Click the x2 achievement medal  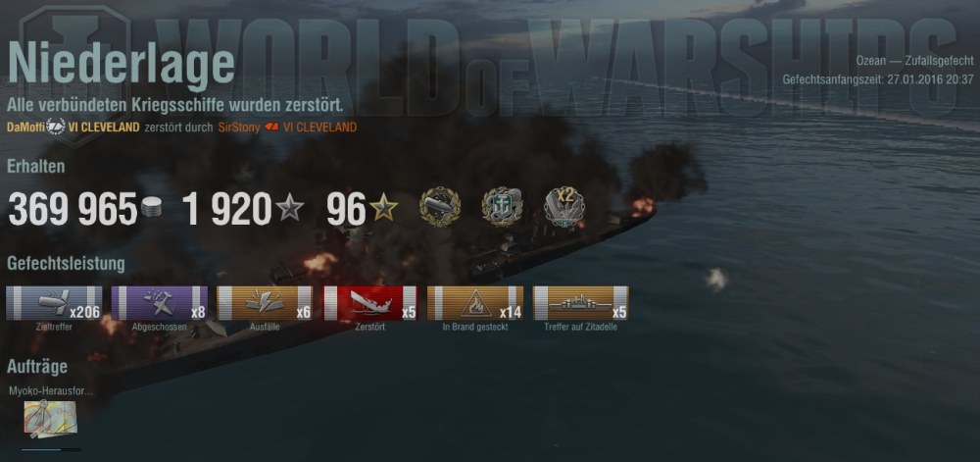[563, 207]
